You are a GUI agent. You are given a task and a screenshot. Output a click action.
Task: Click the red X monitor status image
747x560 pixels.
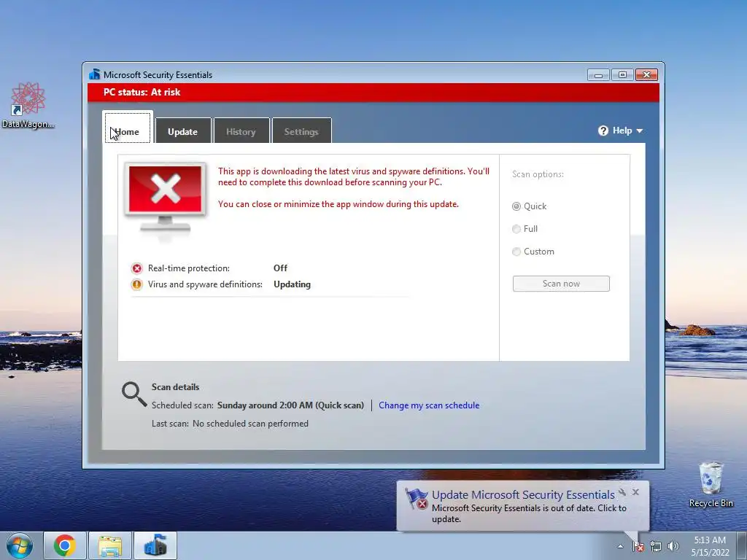166,199
